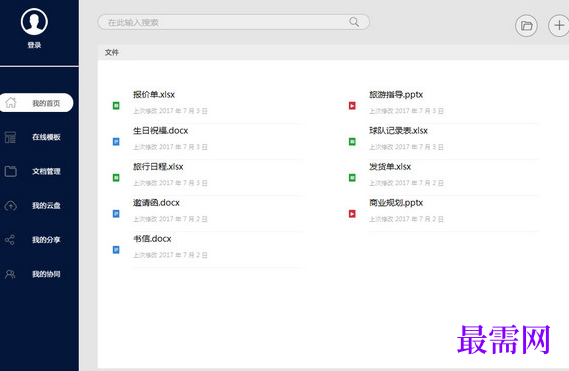Click the green spreadsheet icon of 球队记录表.xlsx
569x371 pixels.
(352, 142)
